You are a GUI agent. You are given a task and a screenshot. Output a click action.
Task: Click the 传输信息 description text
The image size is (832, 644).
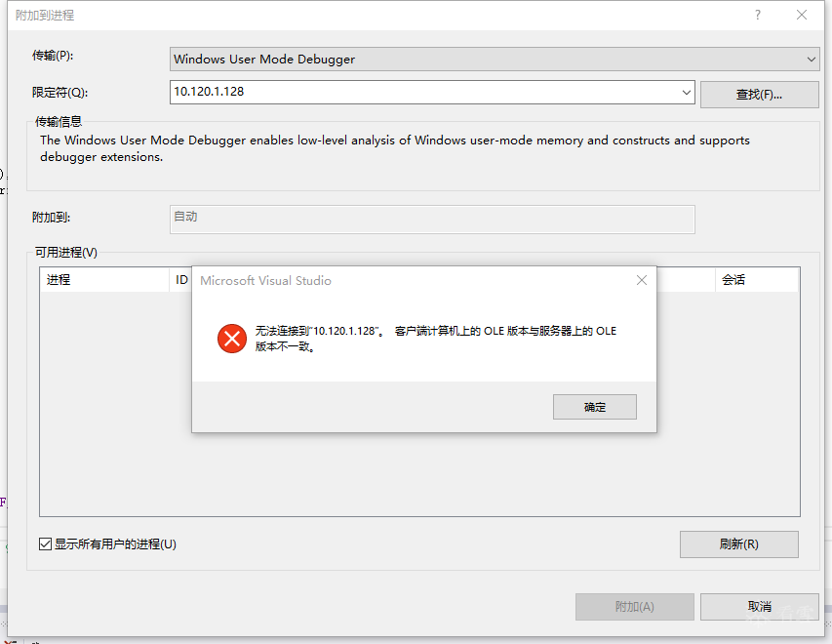tap(395, 148)
